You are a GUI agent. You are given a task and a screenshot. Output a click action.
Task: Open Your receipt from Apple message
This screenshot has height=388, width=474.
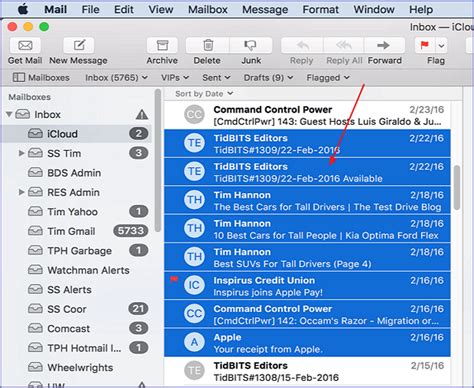coord(307,343)
